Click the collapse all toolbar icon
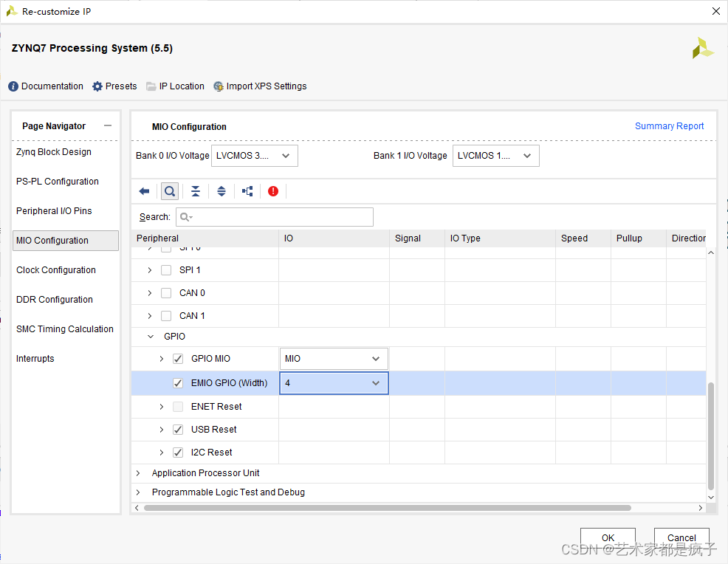728x564 pixels. (x=196, y=191)
